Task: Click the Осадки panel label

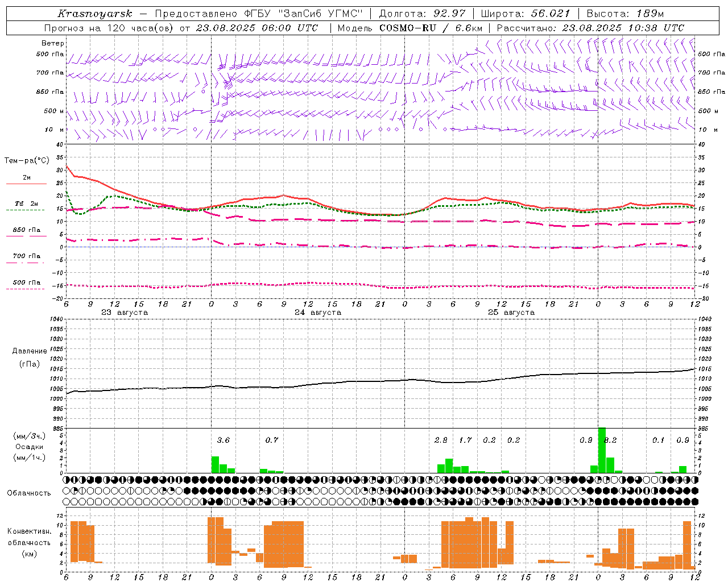Action: (x=29, y=447)
